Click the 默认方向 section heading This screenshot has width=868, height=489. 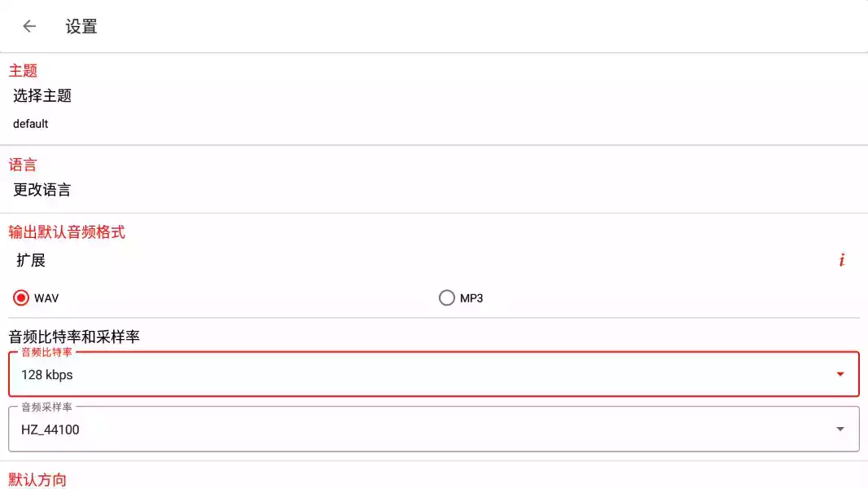36,479
